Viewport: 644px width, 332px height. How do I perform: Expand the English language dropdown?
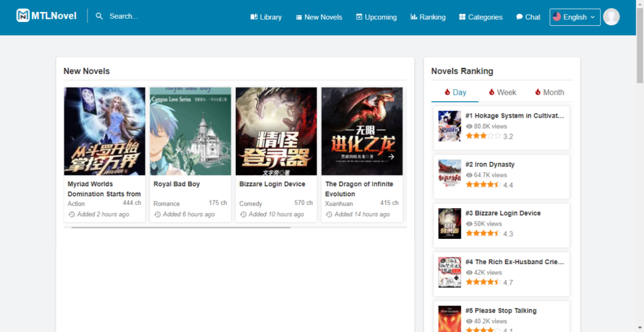(x=575, y=17)
